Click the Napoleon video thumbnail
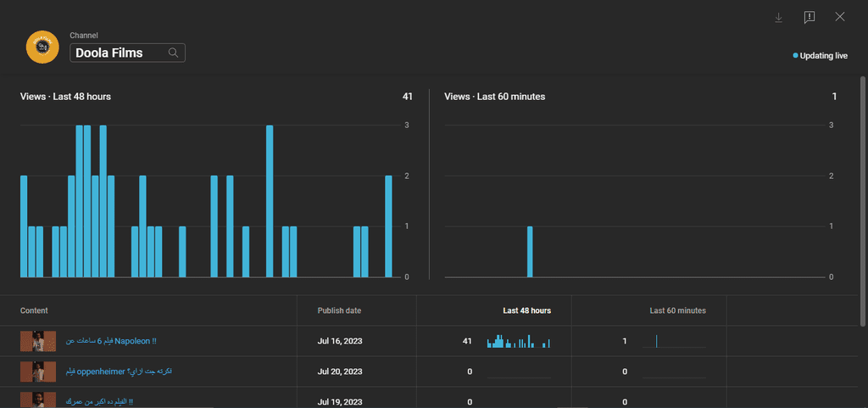This screenshot has height=408, width=868. click(38, 341)
